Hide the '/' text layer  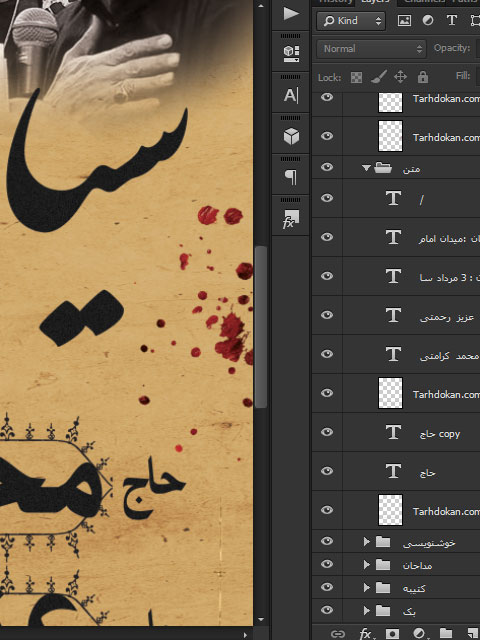click(327, 198)
